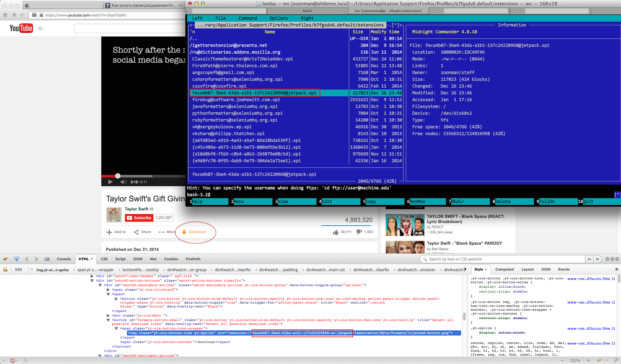Open the FirePath tab
Viewport: 621px width, 364px height.
click(193, 259)
